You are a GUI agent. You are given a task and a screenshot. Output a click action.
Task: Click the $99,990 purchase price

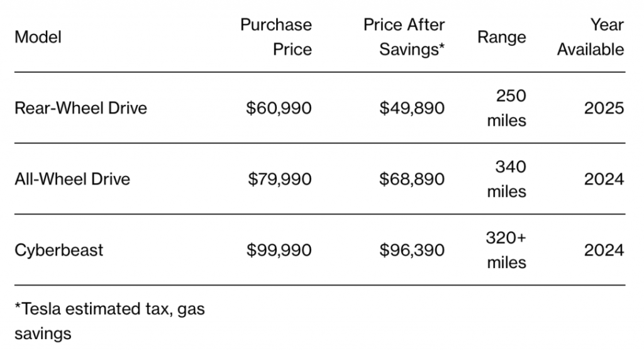(x=279, y=250)
